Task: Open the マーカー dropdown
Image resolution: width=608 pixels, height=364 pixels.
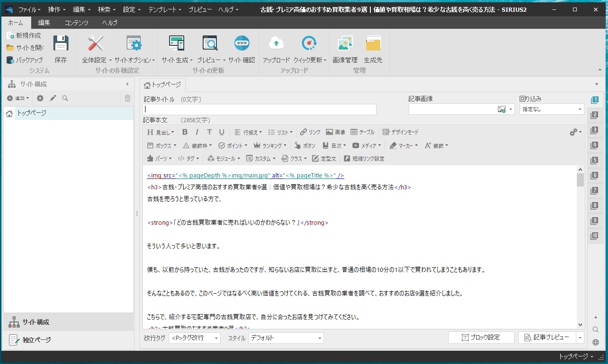Action: click(x=403, y=145)
